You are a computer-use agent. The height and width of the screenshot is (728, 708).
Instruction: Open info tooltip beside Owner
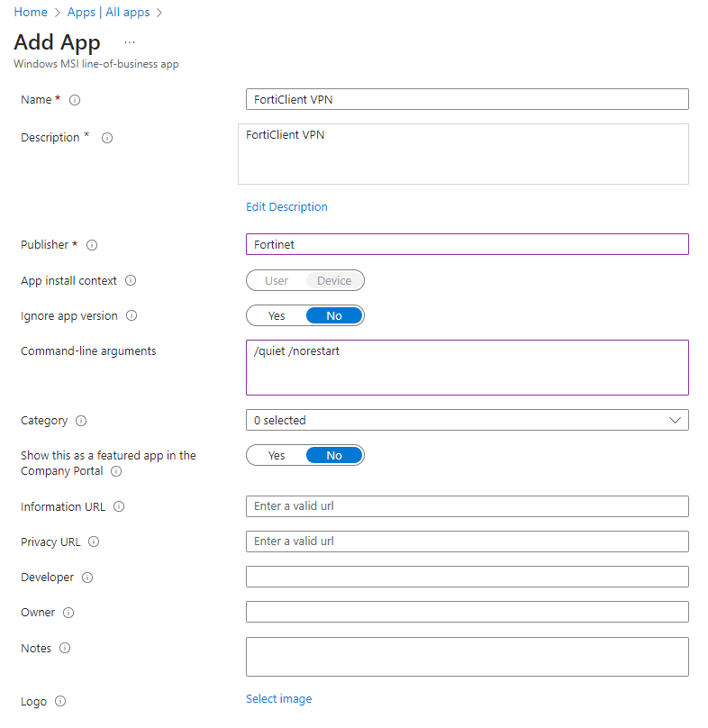(68, 613)
